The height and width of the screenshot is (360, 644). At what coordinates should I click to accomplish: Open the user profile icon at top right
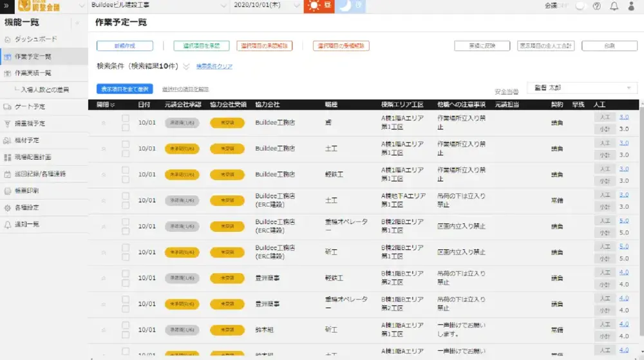coord(631,6)
